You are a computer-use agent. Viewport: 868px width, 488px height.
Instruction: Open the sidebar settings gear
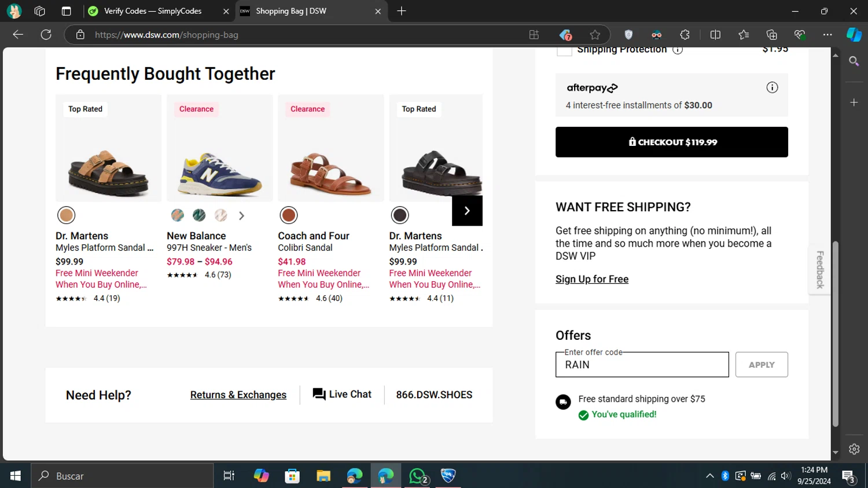(854, 449)
